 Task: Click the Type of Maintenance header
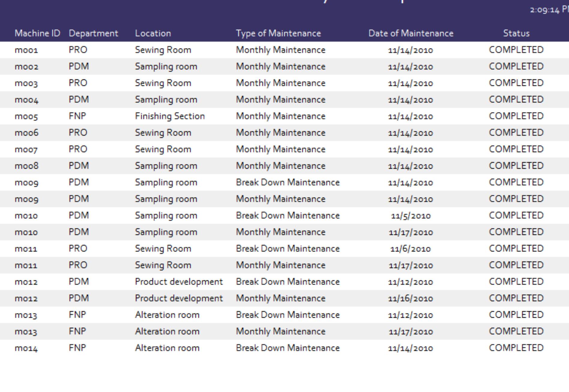coord(278,33)
